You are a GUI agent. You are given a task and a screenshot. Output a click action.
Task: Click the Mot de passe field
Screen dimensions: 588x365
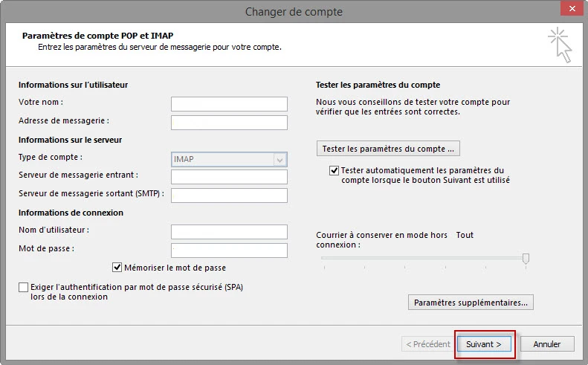click(229, 251)
